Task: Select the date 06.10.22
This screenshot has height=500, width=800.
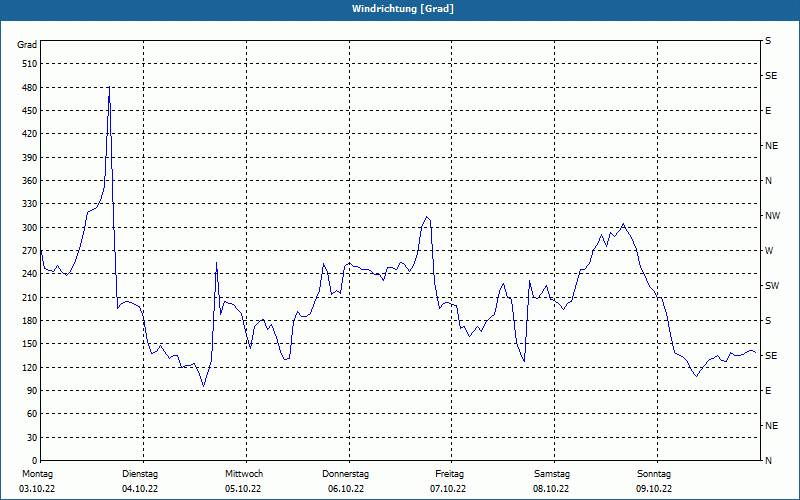Action: [346, 489]
